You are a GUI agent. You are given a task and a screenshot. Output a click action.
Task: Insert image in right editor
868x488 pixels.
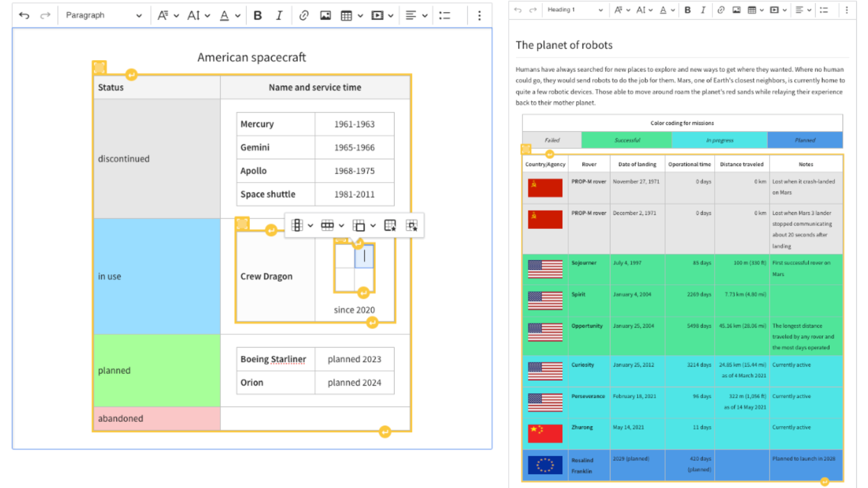(737, 10)
